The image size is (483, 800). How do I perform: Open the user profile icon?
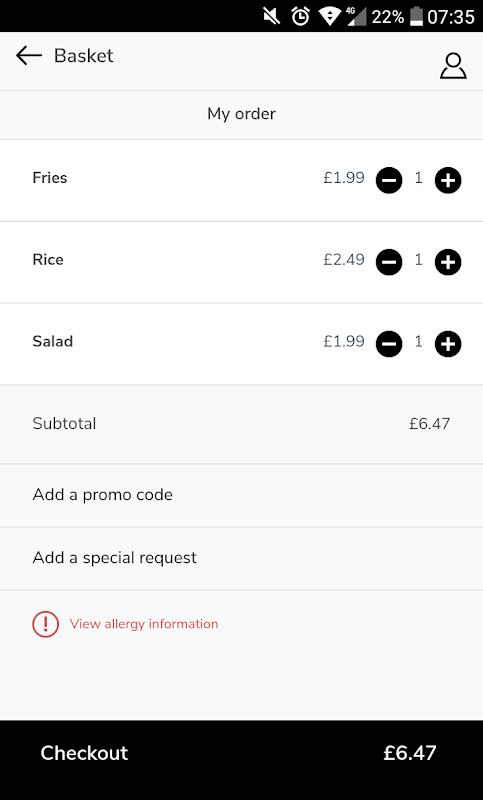pyautogui.click(x=453, y=66)
